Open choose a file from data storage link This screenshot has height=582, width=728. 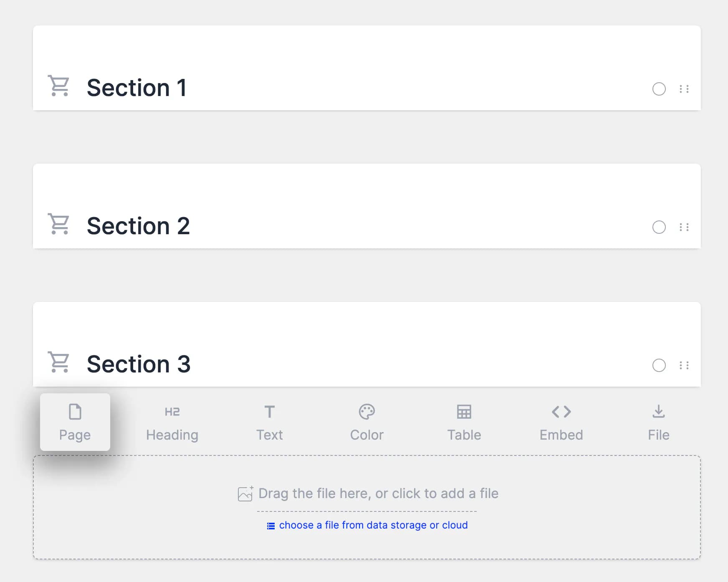373,525
